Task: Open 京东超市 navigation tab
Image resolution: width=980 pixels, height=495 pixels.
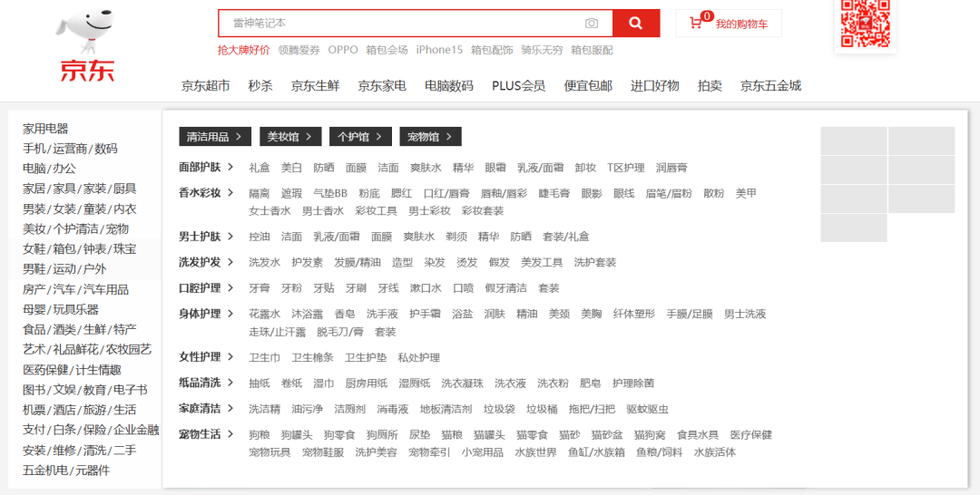Action: 206,85
